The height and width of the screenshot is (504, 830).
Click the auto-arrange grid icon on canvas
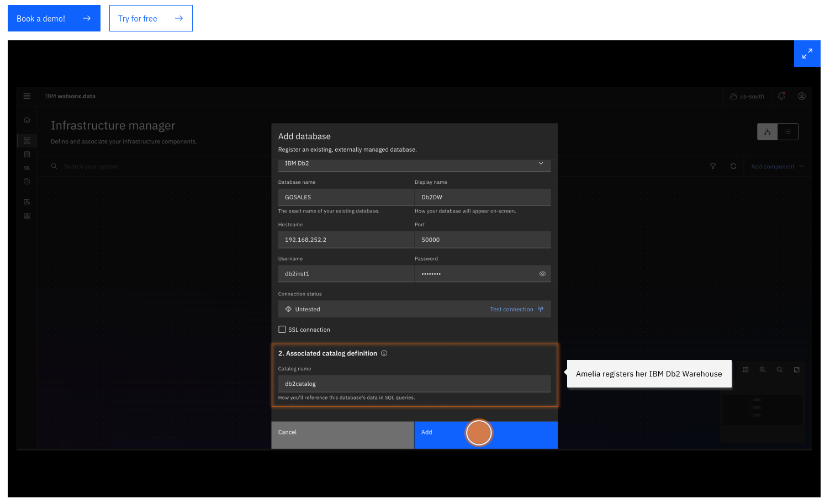[x=746, y=370]
